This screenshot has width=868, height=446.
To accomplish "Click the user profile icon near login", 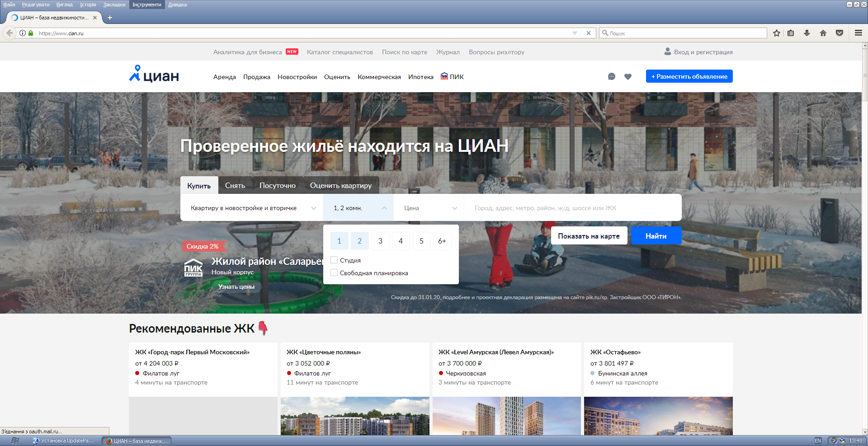I will click(667, 52).
